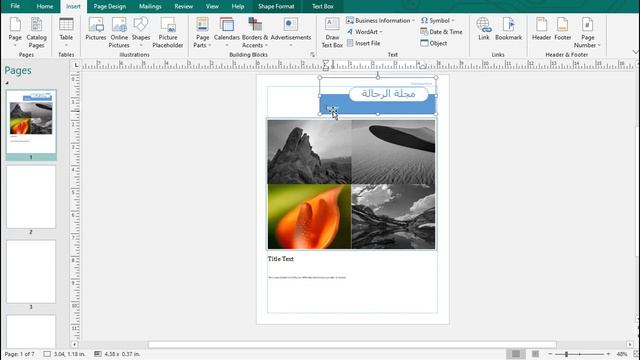The height and width of the screenshot is (360, 640).
Task: Open Borders & Accents gallery
Action: pos(255,32)
